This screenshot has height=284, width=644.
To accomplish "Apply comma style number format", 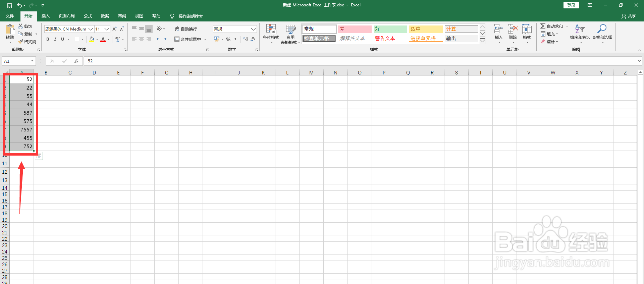I will tap(235, 39).
